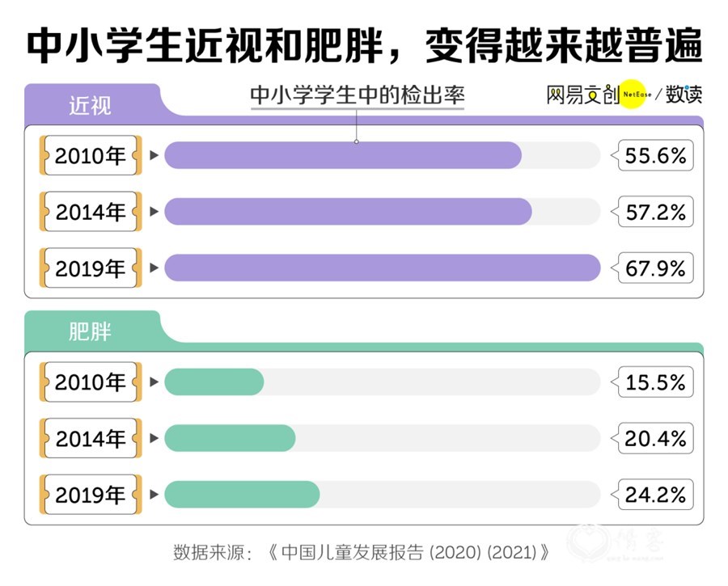Click the 数读 logo at top right
Image resolution: width=728 pixels, height=586 pixels.
coord(684,95)
